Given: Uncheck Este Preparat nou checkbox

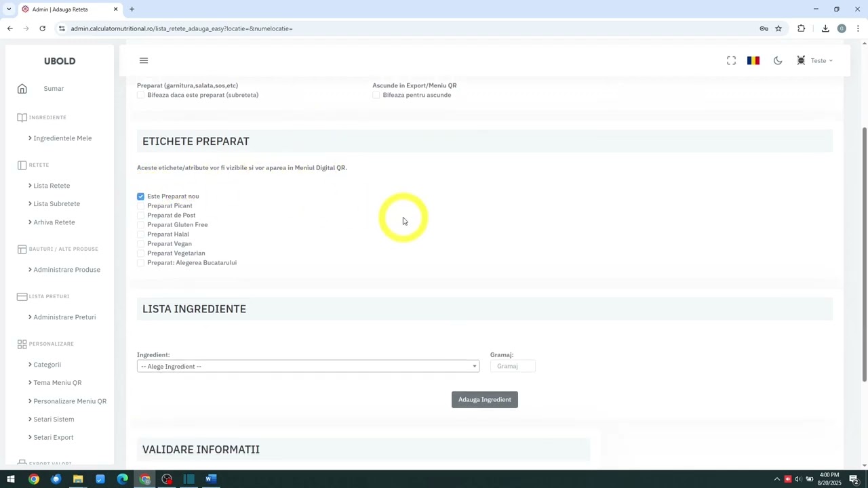Looking at the screenshot, I should (140, 197).
